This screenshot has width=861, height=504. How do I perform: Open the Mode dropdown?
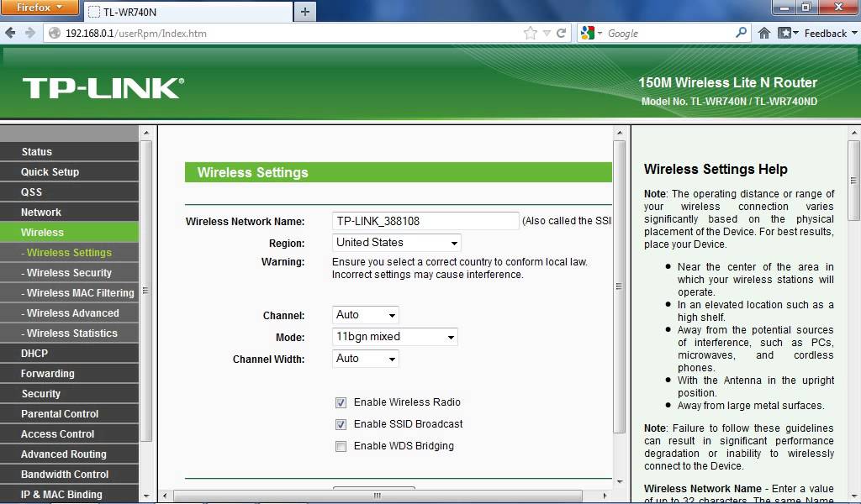point(395,337)
